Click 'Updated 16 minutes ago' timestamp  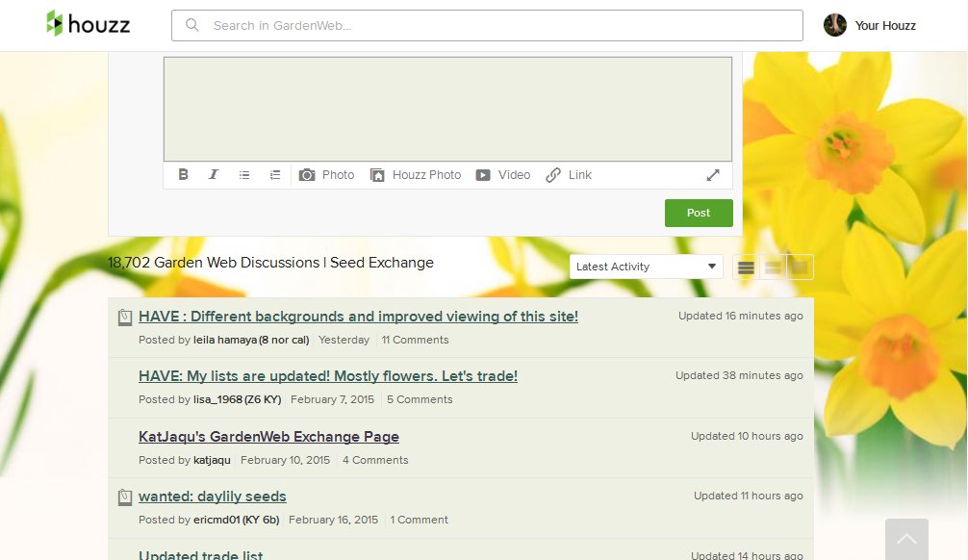(740, 316)
